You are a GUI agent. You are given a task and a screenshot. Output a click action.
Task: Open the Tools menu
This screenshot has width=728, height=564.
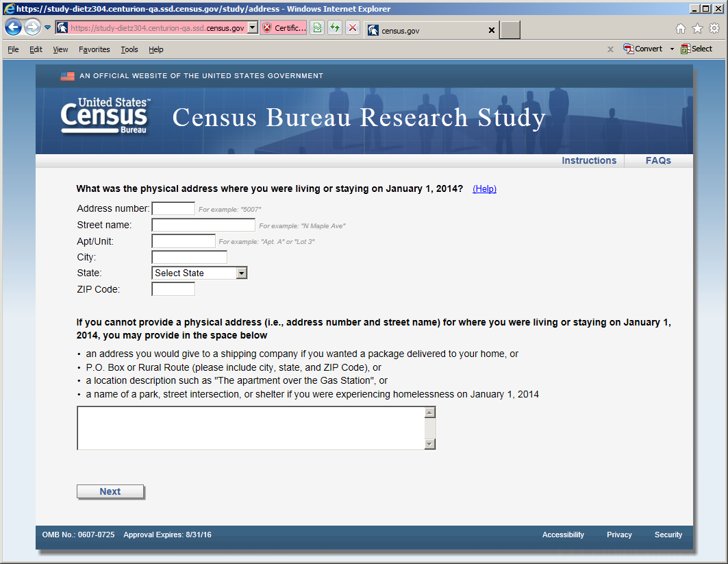(129, 49)
